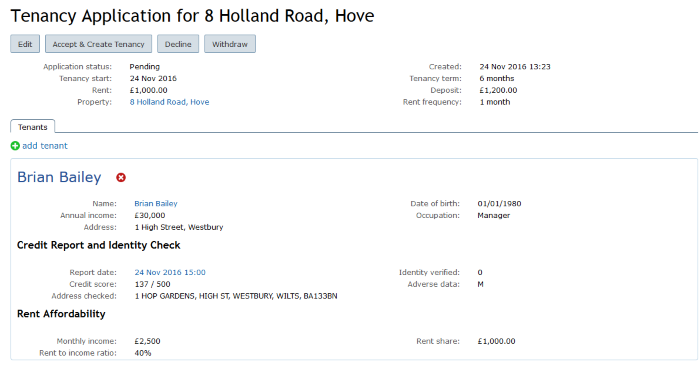Click the green plus add tenant icon
The image size is (700, 365).
(15, 146)
